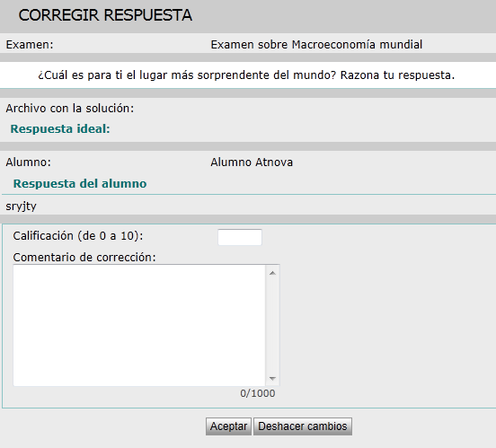This screenshot has height=448, width=496.
Task: Select the question text about lugar más sorprendente
Action: point(246,75)
